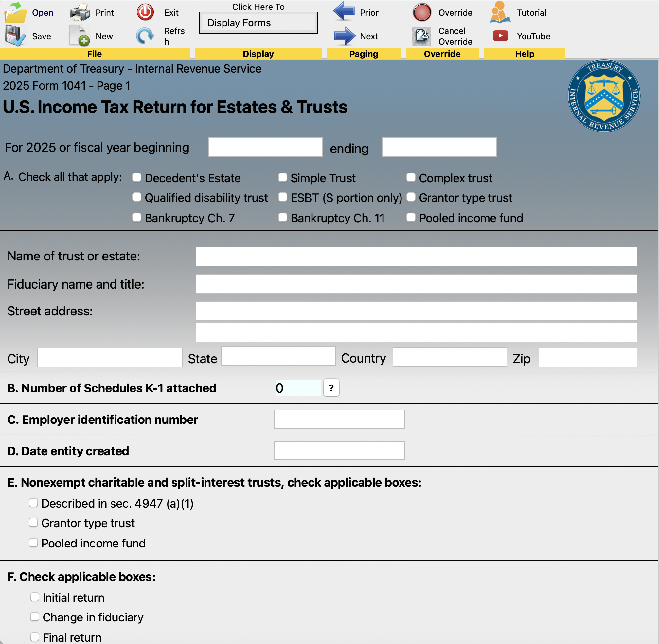Click the Display Forms button

click(258, 23)
